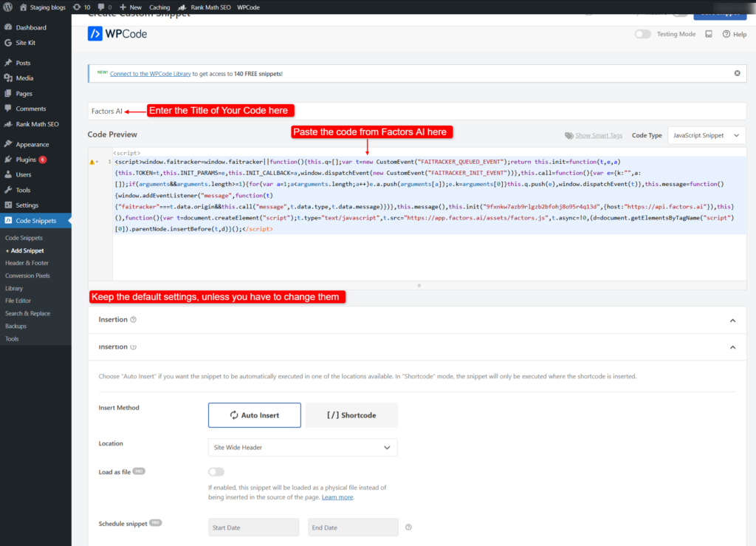Click the Comments icon in sidebar

(x=8, y=109)
